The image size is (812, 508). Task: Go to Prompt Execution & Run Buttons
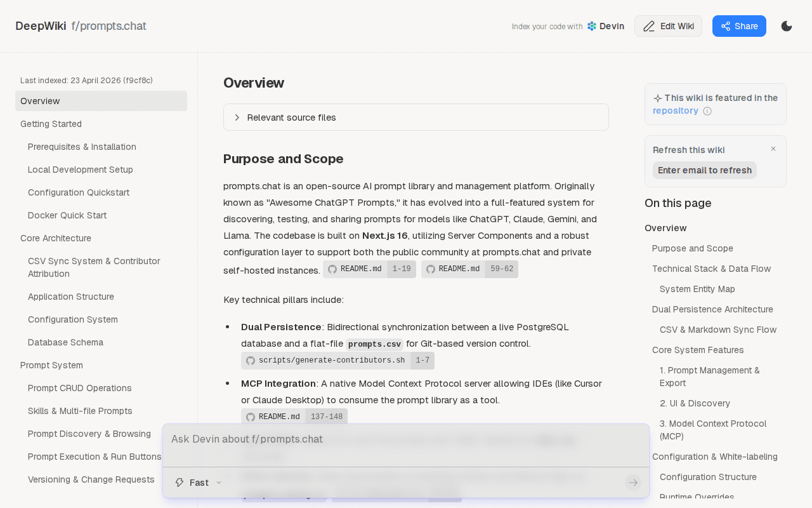[95, 457]
